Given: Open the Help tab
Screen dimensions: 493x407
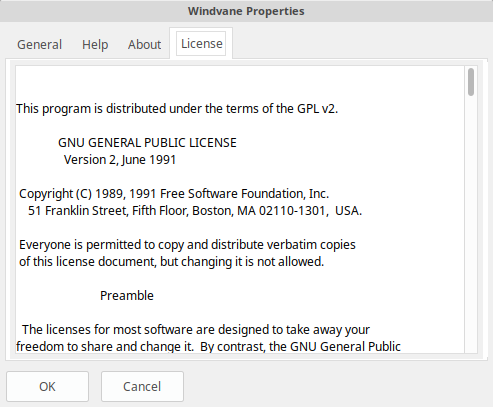Looking at the screenshot, I should 95,44.
